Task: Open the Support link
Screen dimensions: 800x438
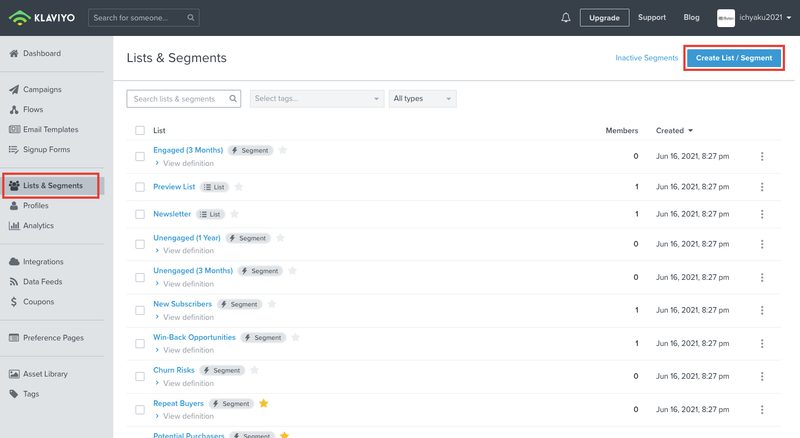Action: 652,17
